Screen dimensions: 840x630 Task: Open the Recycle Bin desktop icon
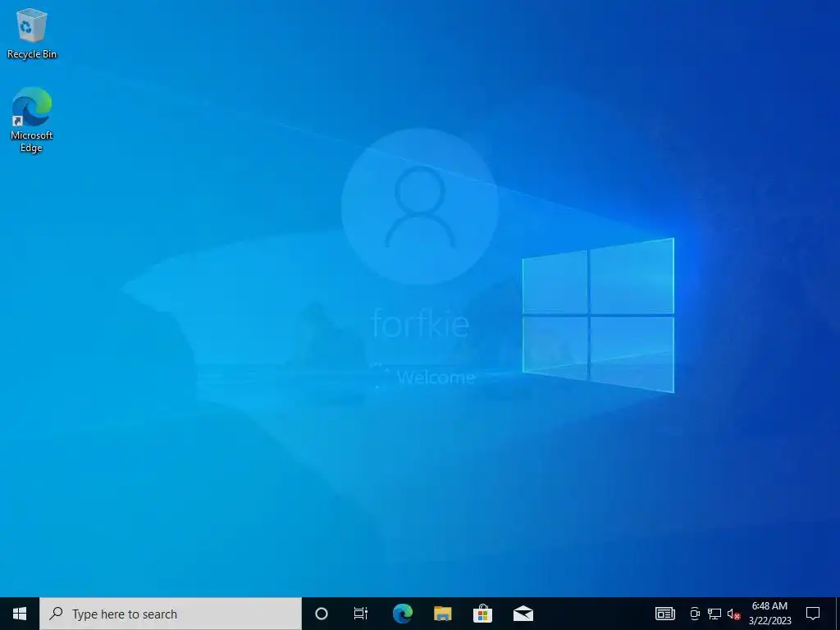click(32, 33)
